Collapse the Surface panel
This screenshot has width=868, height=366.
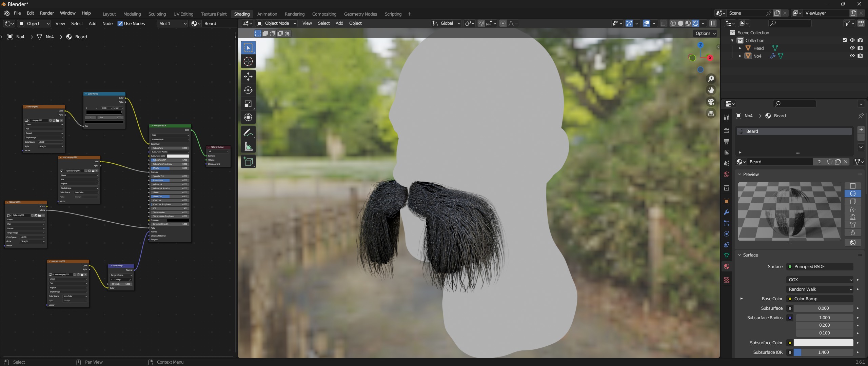click(739, 255)
